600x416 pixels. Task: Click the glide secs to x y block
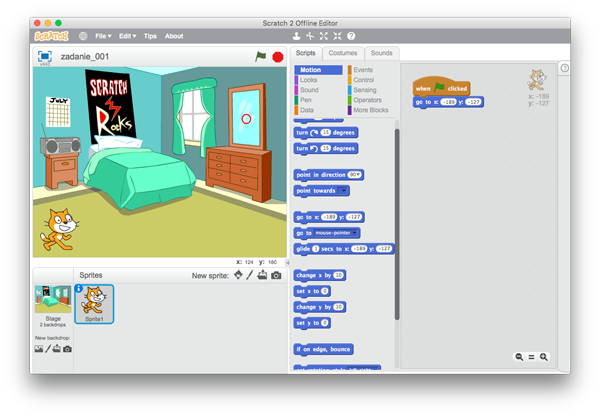point(344,249)
